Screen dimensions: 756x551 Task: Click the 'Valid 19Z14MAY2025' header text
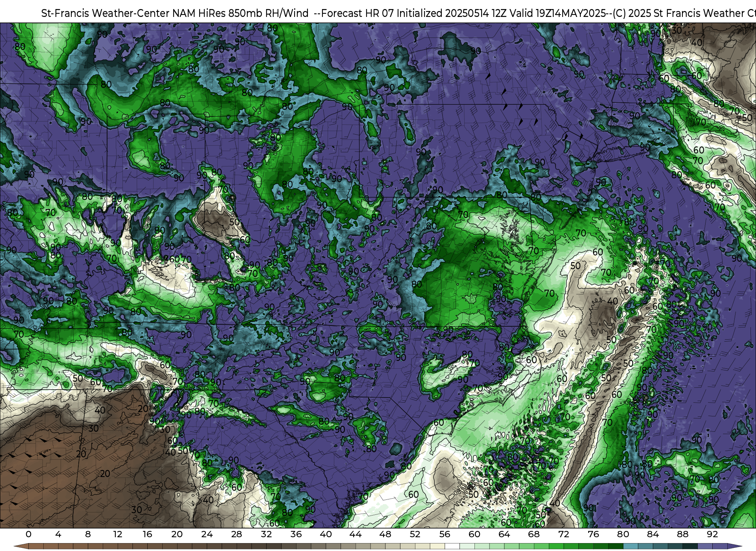click(558, 13)
